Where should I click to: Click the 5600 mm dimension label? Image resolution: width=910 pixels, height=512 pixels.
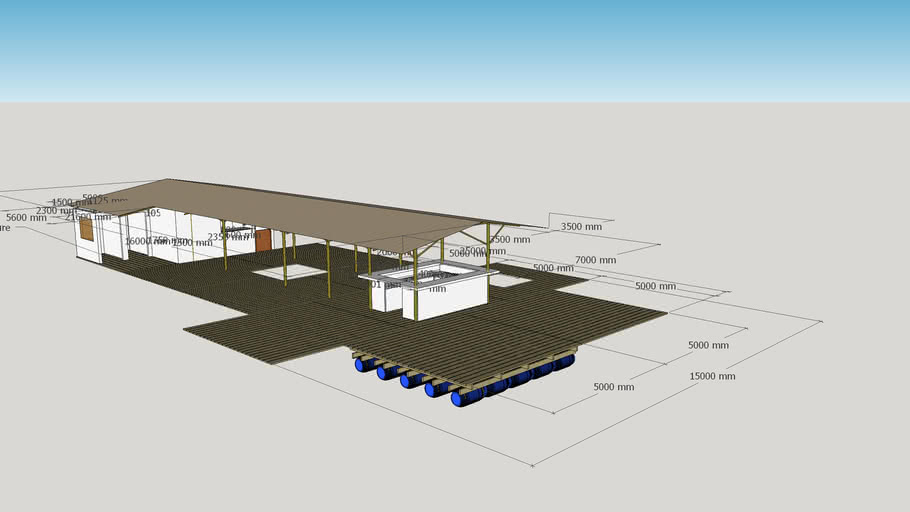(26, 217)
